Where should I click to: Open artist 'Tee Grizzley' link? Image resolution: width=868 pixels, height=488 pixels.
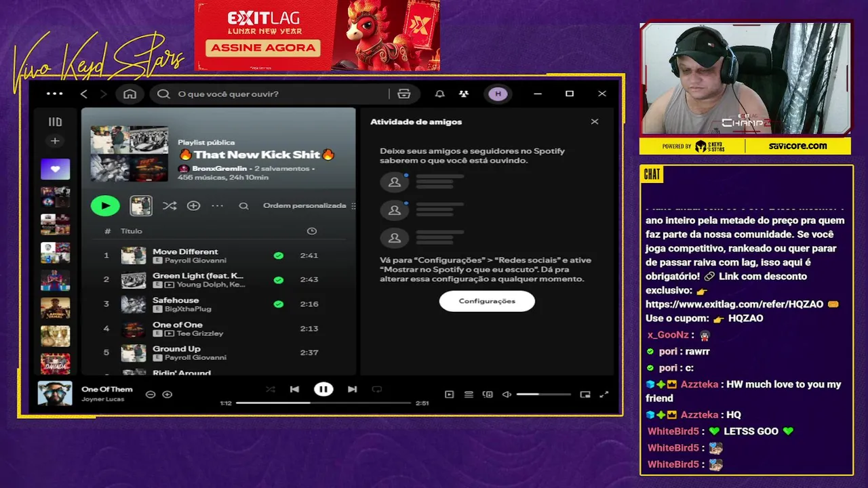point(200,333)
